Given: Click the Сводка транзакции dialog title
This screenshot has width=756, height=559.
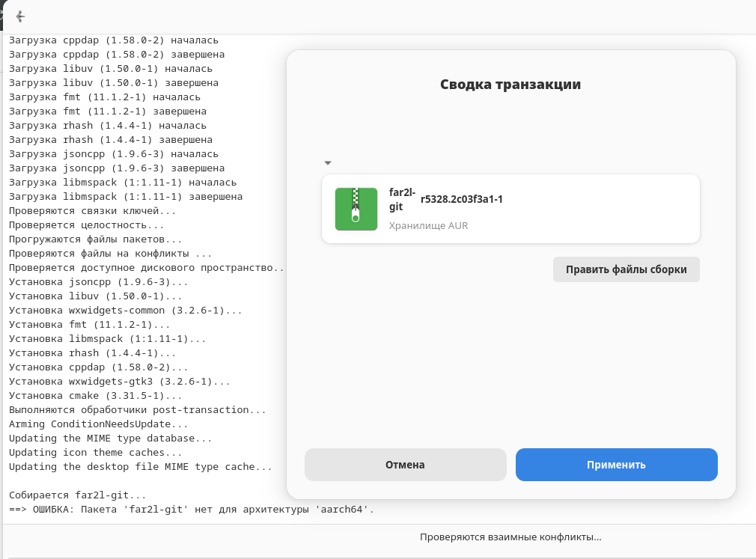Looking at the screenshot, I should point(510,85).
